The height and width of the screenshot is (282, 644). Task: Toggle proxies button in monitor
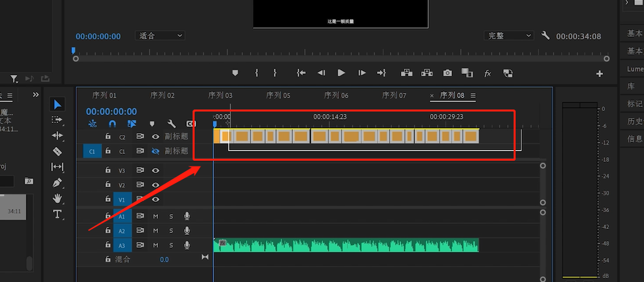[508, 73]
